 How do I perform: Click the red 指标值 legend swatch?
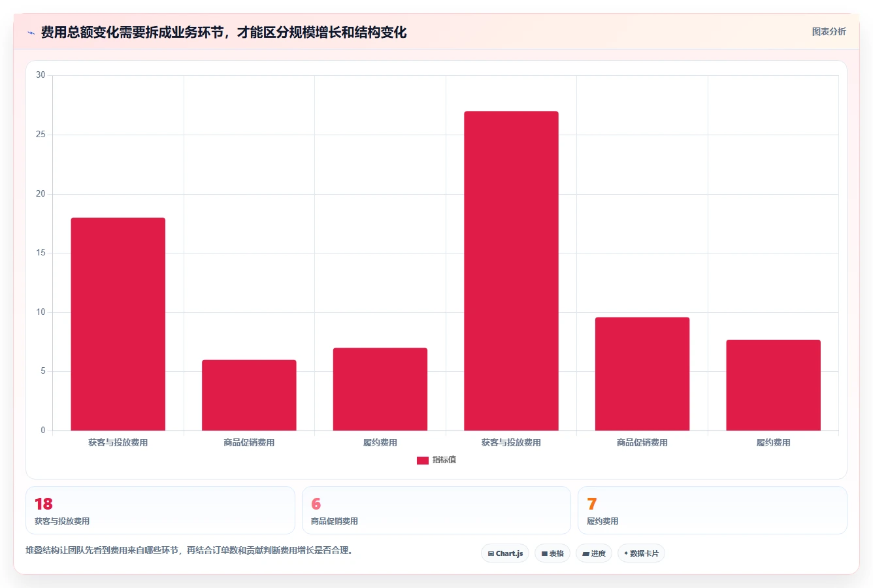click(423, 461)
